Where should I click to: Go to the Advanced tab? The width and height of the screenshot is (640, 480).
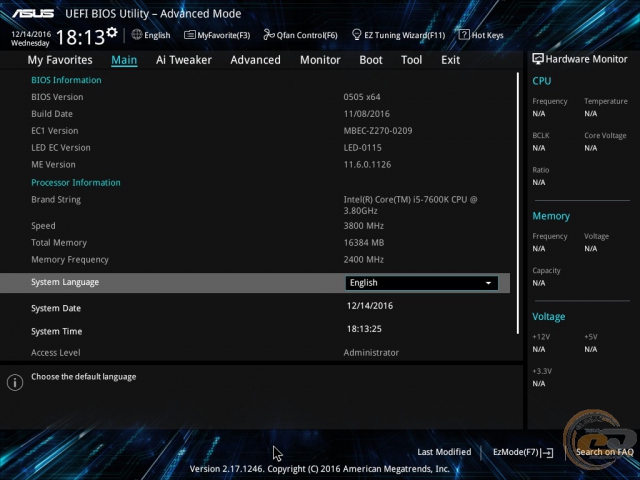256,60
